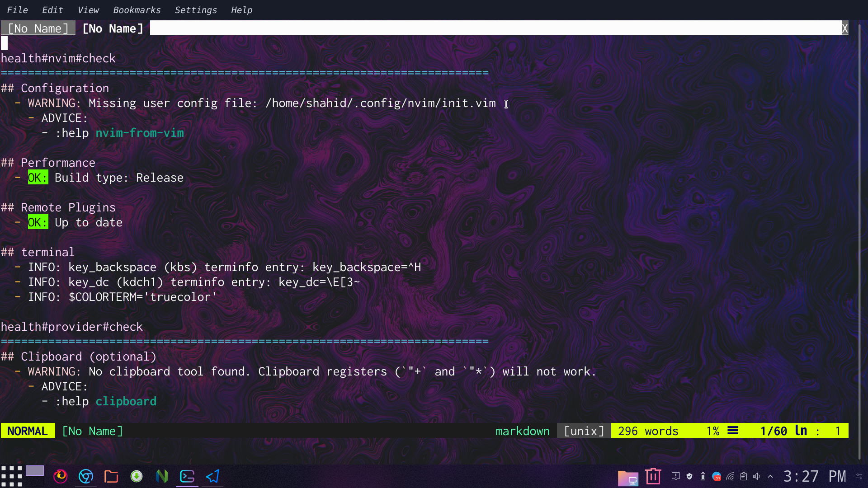Click the '## Clipboard (optional)' heading
The image size is (868, 488).
(x=79, y=357)
